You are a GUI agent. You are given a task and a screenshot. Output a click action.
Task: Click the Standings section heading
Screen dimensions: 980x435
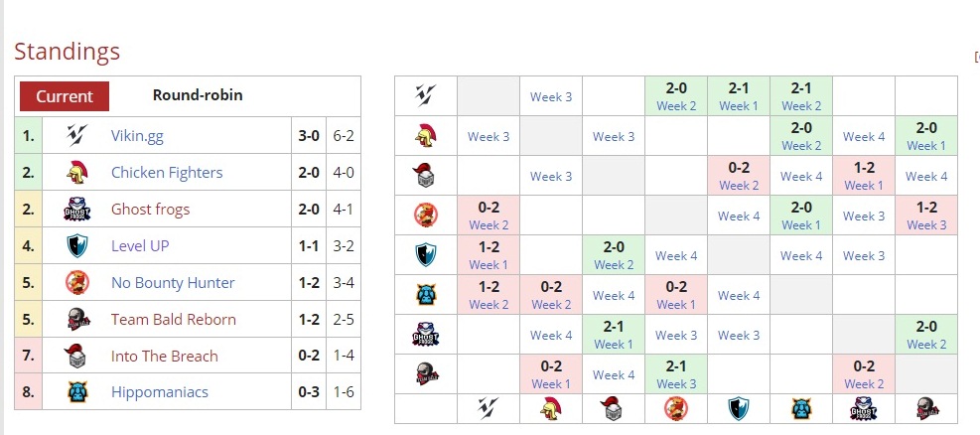point(68,52)
